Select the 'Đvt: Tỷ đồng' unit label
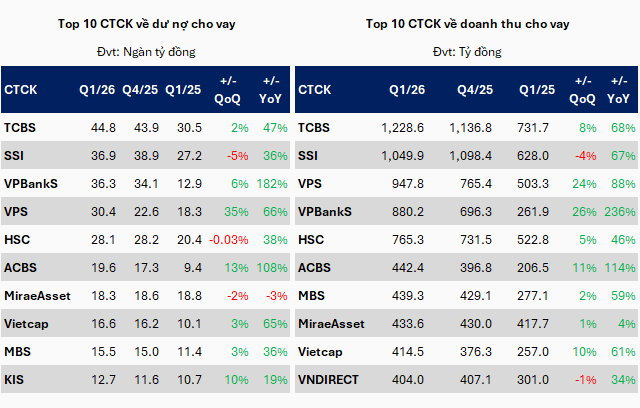Image resolution: width=640 pixels, height=408 pixels. click(x=467, y=49)
